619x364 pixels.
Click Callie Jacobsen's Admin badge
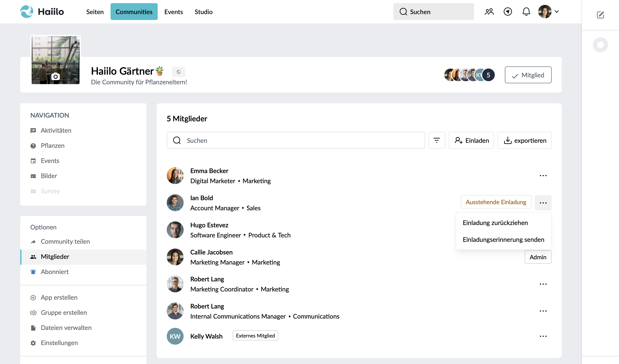[538, 257]
